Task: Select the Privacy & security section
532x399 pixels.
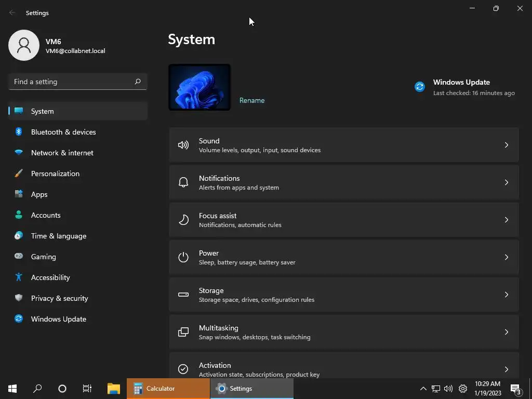Action: point(78,298)
